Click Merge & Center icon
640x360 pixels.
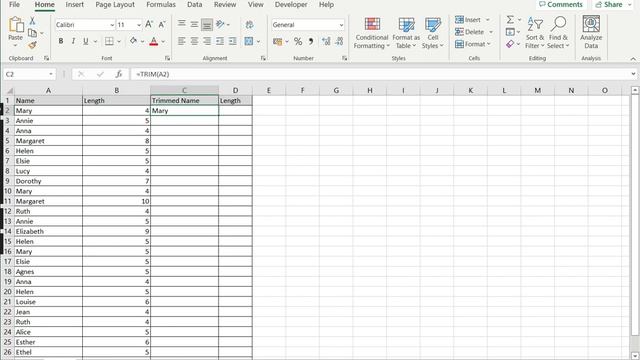[249, 41]
